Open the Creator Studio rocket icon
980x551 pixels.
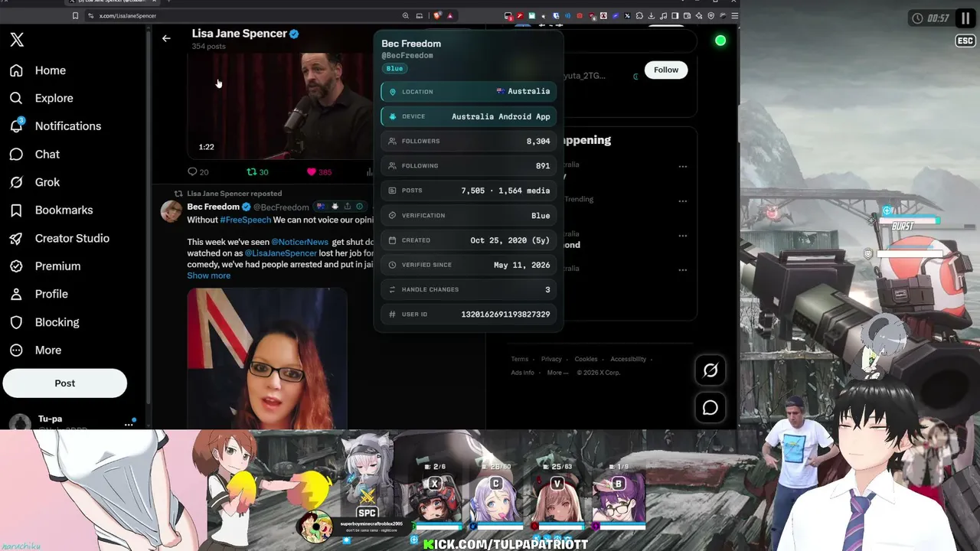(x=16, y=238)
